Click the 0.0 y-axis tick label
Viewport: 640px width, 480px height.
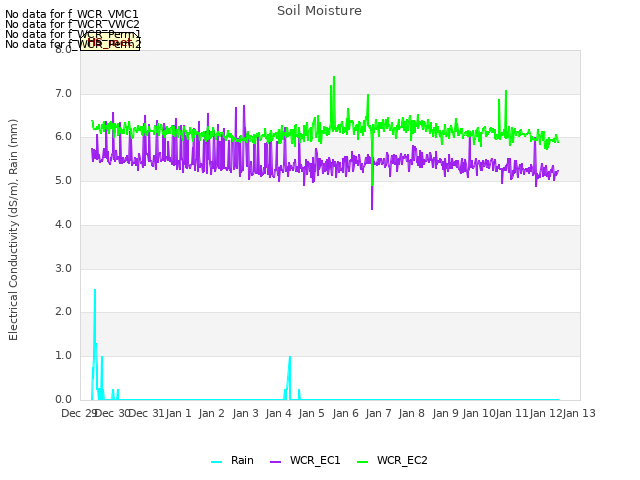click(63, 399)
